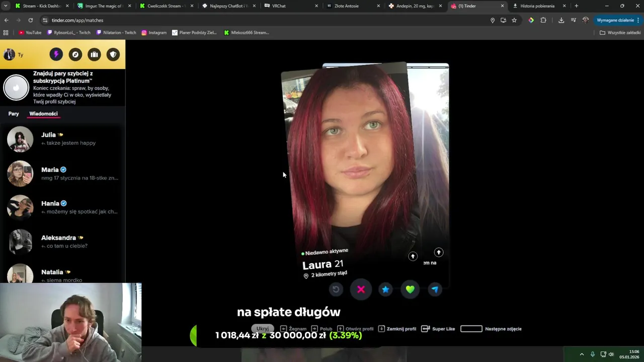Open Laura's profile with the up arrow
The image size is (644, 362).
[x=413, y=256]
